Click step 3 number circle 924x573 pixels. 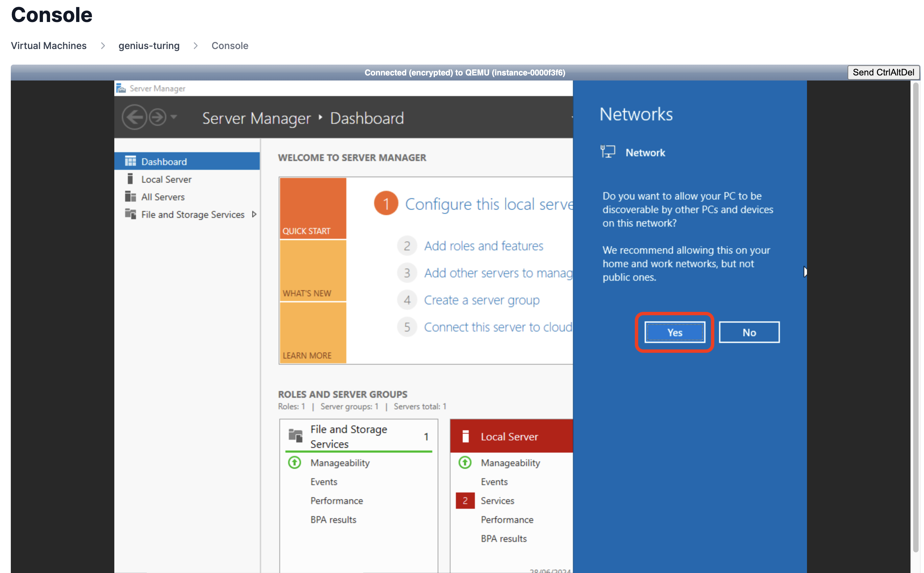click(407, 273)
